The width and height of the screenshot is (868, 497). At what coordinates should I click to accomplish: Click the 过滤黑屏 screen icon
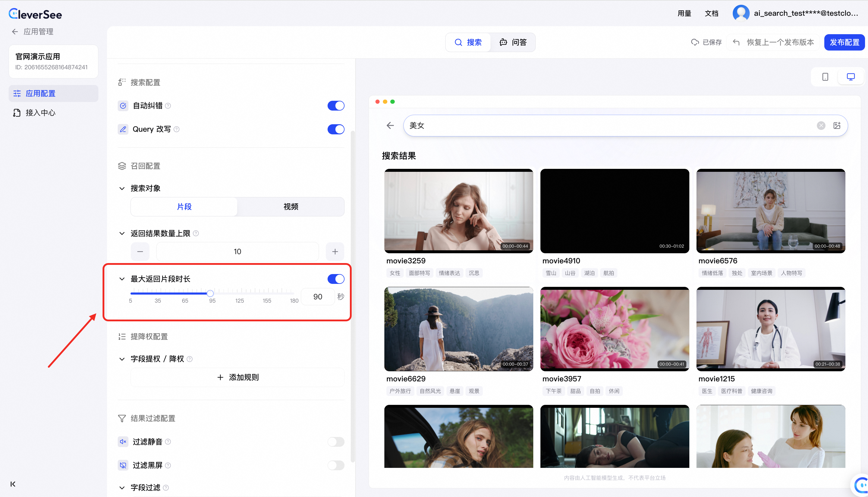coord(123,465)
